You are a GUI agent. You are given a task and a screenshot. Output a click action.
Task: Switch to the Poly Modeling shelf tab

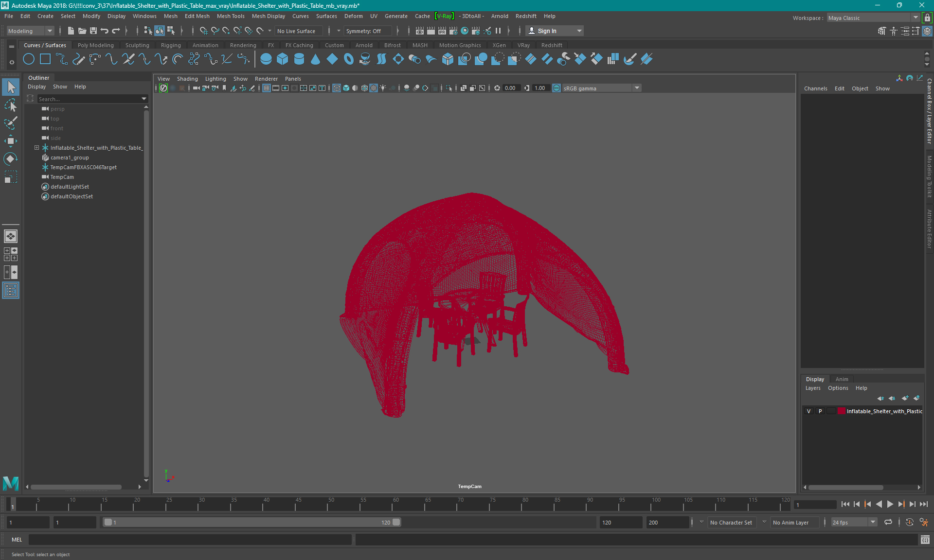click(x=96, y=45)
